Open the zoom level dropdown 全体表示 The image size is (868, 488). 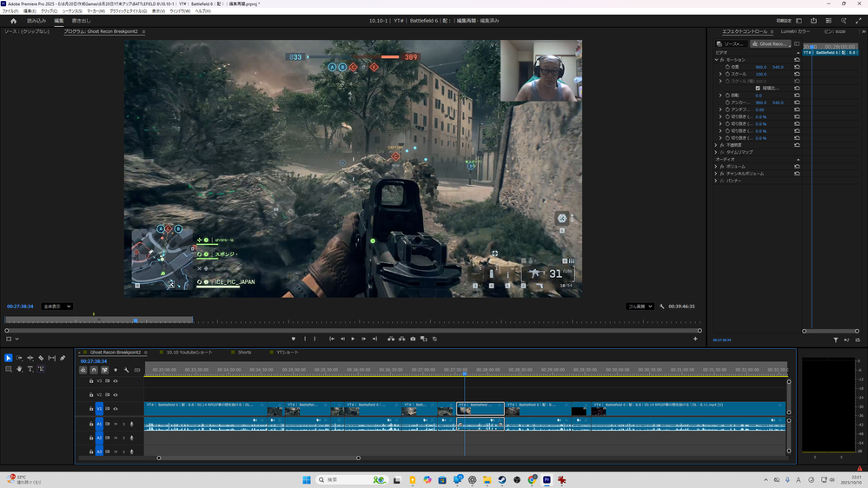pyautogui.click(x=57, y=307)
